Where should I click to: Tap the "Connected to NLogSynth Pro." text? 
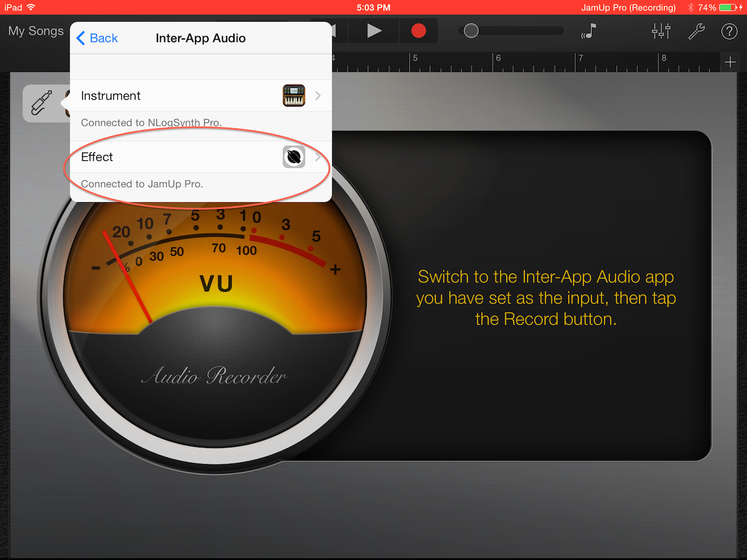151,122
